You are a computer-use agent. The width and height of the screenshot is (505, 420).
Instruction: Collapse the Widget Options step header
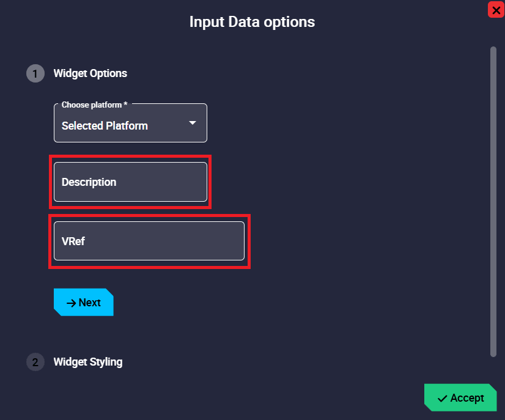[90, 73]
